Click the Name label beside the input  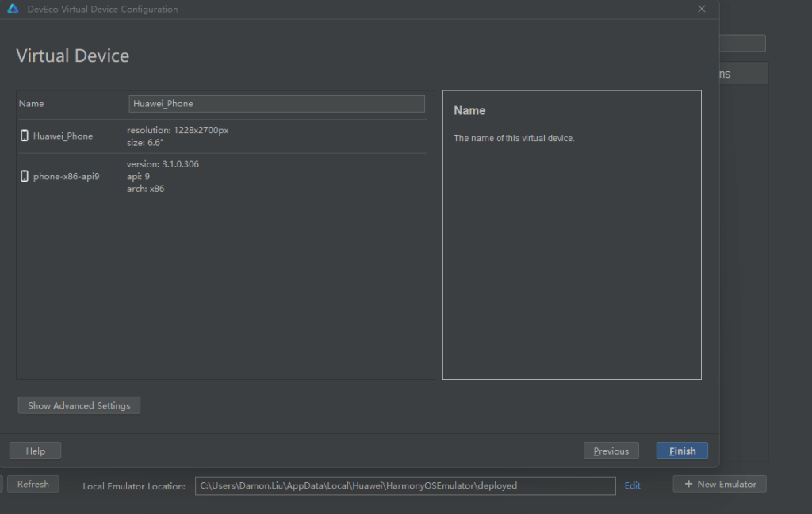coord(31,104)
